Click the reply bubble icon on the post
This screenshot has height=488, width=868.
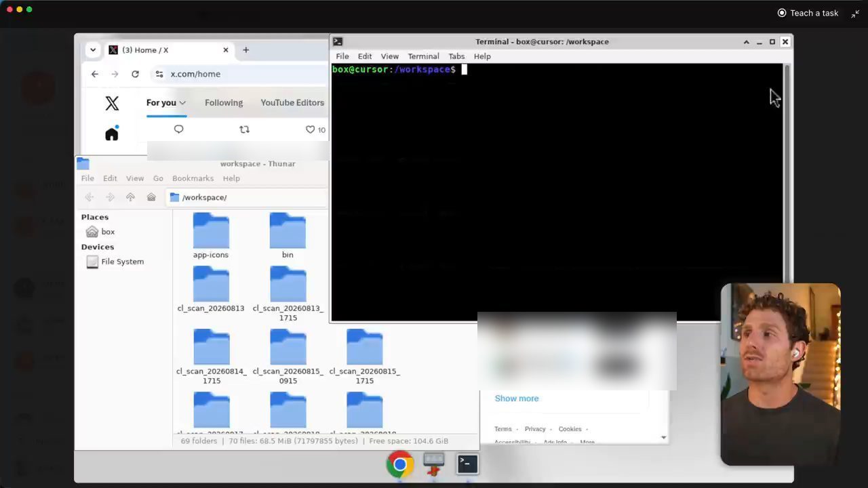(179, 129)
